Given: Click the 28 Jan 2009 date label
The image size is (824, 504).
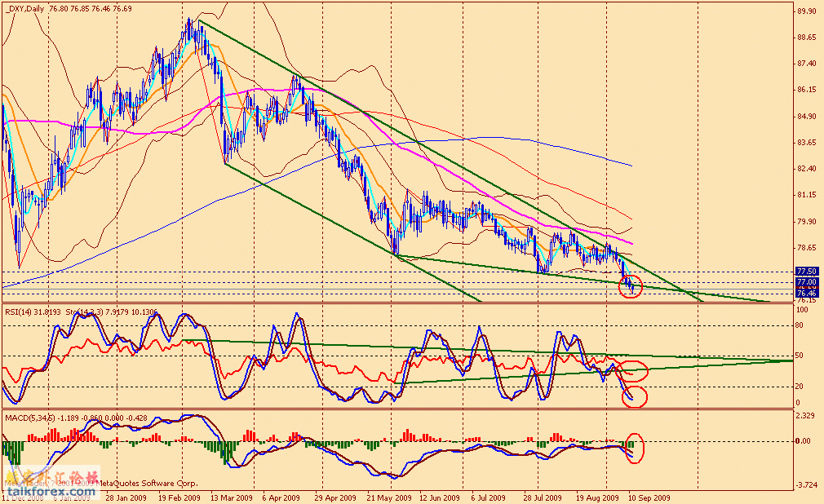Looking at the screenshot, I should pyautogui.click(x=126, y=497).
